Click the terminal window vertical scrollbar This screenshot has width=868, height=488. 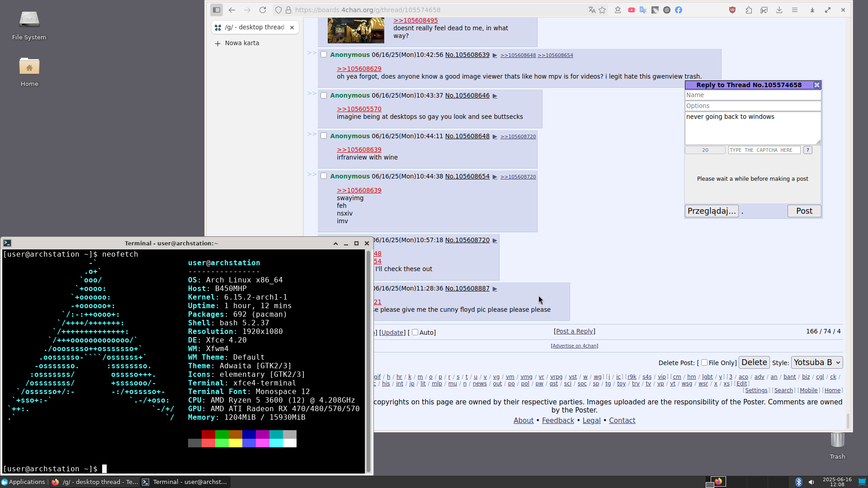[368, 361]
